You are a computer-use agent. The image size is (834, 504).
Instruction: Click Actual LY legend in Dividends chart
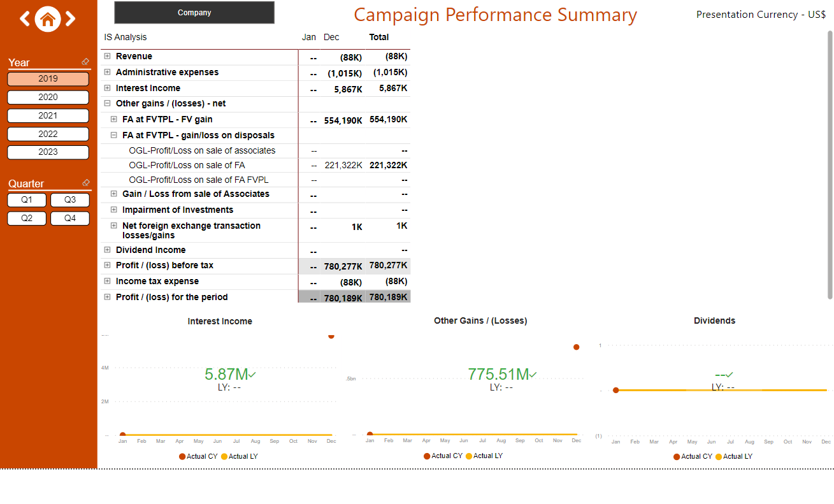coord(734,456)
